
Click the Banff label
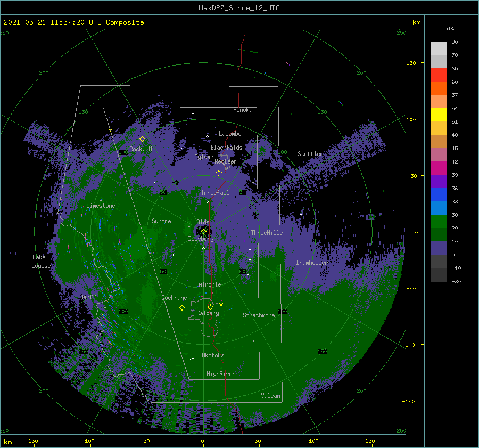tap(88, 297)
